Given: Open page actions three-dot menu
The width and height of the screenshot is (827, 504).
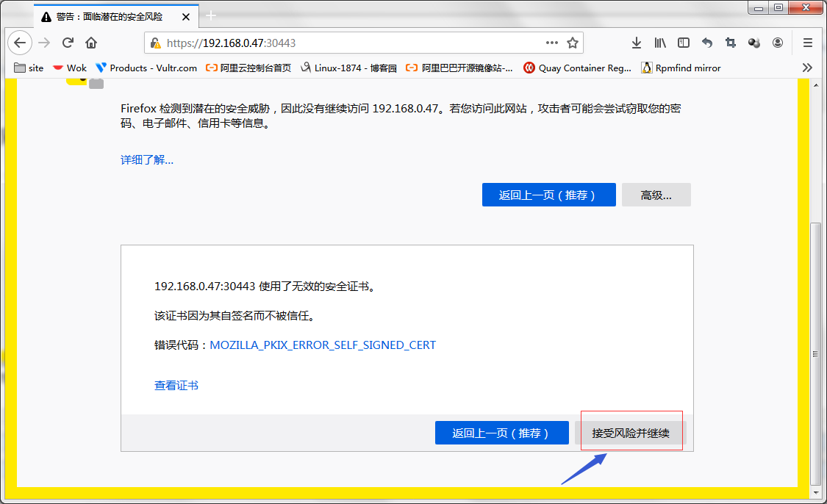Looking at the screenshot, I should tap(551, 43).
